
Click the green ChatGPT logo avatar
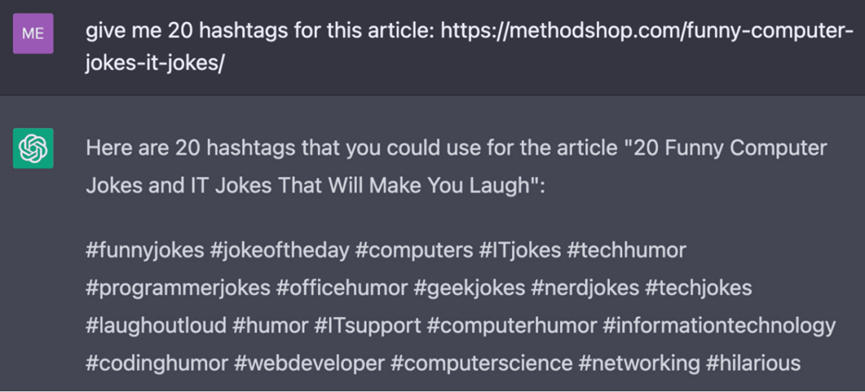33,148
